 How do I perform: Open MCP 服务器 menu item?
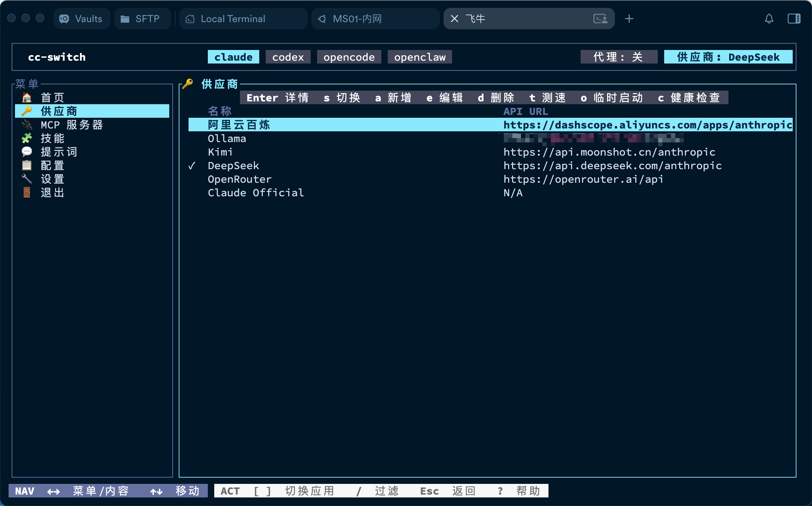click(92, 125)
